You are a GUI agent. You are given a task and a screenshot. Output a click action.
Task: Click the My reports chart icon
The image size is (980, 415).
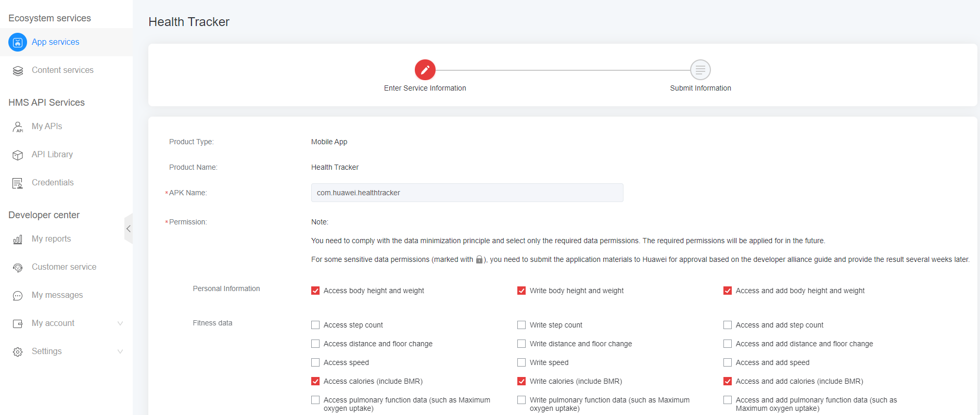tap(18, 240)
